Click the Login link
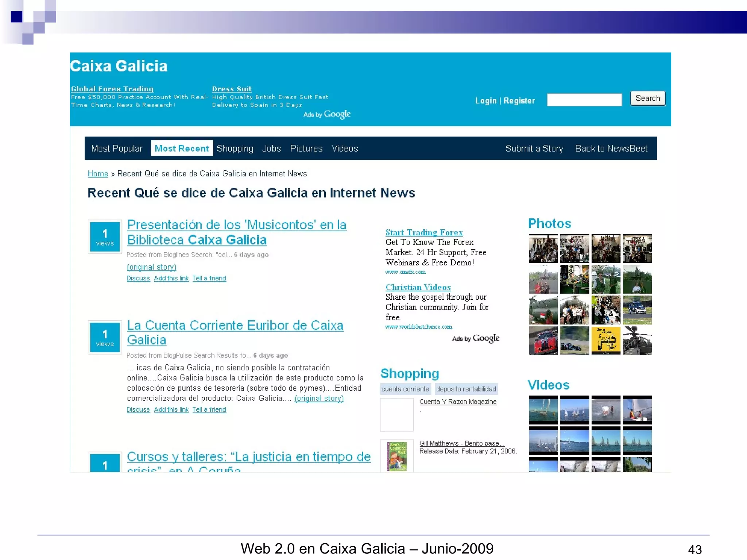The image size is (747, 560). click(x=485, y=101)
